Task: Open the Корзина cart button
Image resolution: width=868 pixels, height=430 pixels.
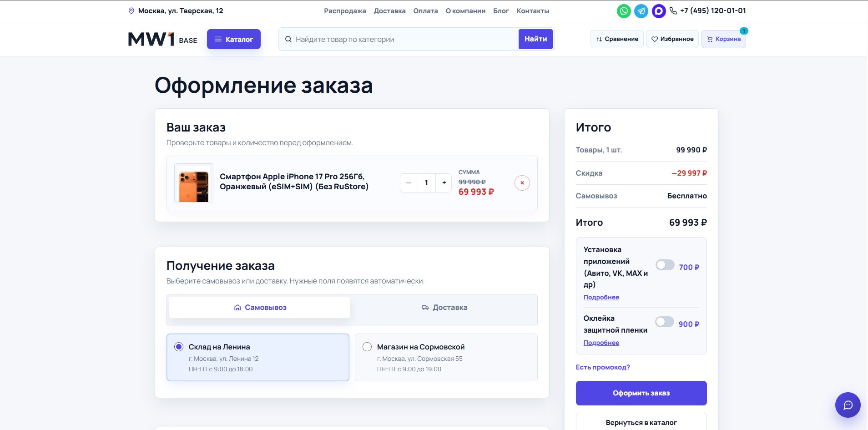Action: (724, 39)
